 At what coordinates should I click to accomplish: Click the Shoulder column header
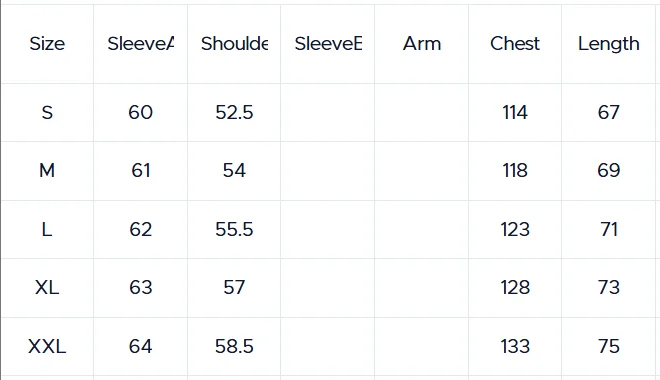tap(234, 44)
